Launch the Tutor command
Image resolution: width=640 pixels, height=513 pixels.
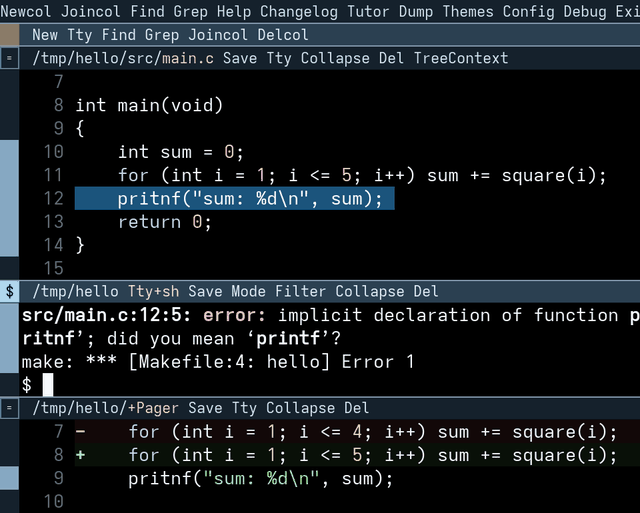tap(368, 11)
